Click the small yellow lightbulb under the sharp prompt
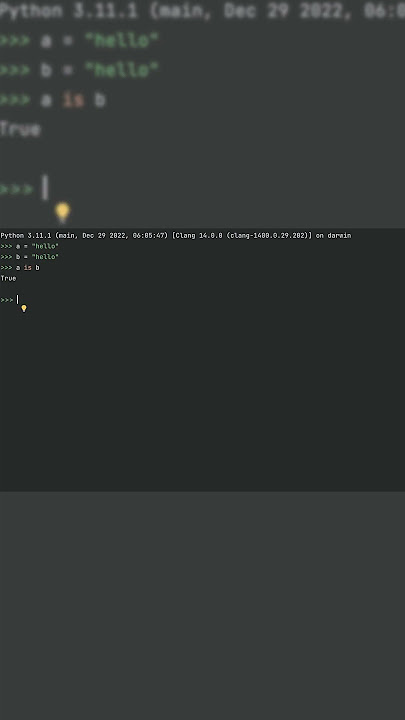 tap(24, 309)
